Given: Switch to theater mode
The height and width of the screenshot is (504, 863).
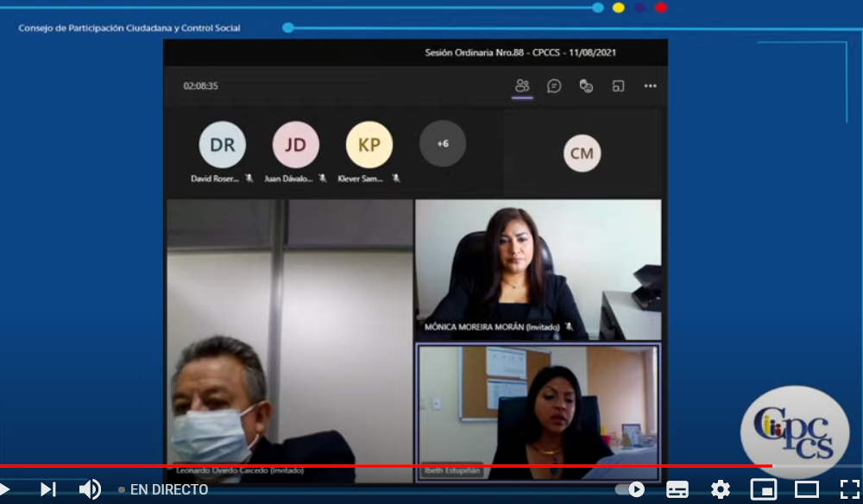Looking at the screenshot, I should [807, 489].
